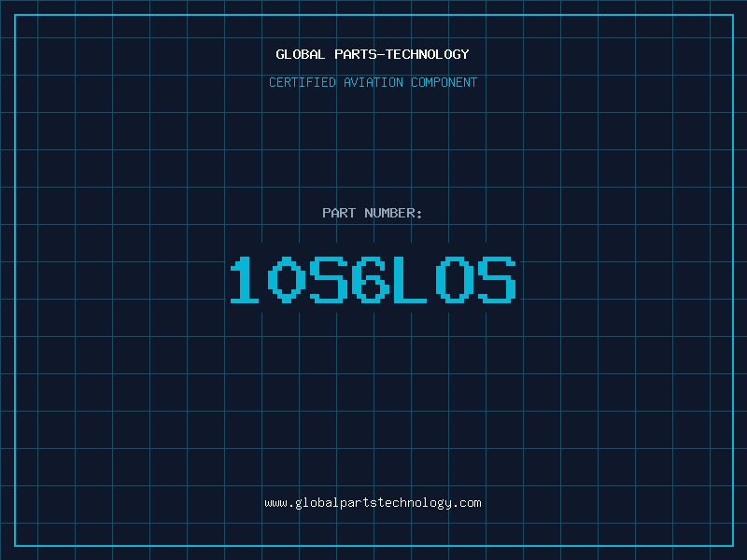The image size is (747, 560).
Task: Click the .com ending of the URL
Action: coord(466,503)
